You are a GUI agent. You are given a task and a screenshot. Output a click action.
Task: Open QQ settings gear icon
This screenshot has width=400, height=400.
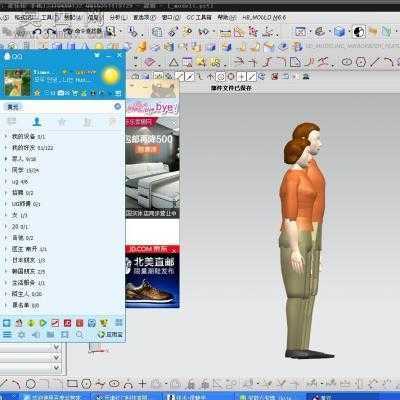pos(21,334)
